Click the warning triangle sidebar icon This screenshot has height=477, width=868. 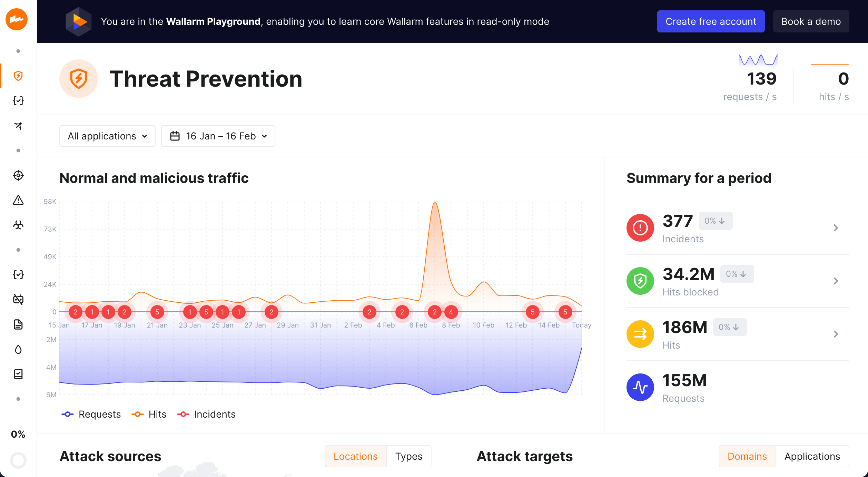coord(18,200)
